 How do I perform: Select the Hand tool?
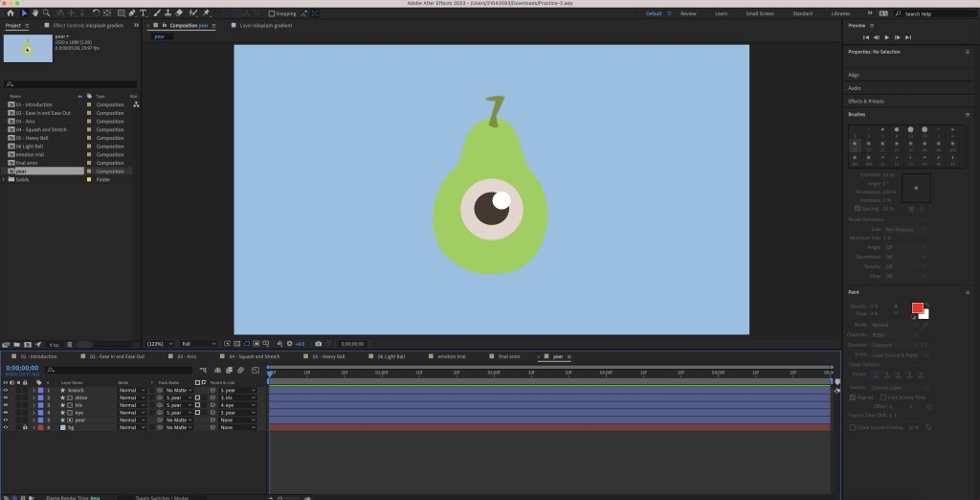[x=35, y=13]
